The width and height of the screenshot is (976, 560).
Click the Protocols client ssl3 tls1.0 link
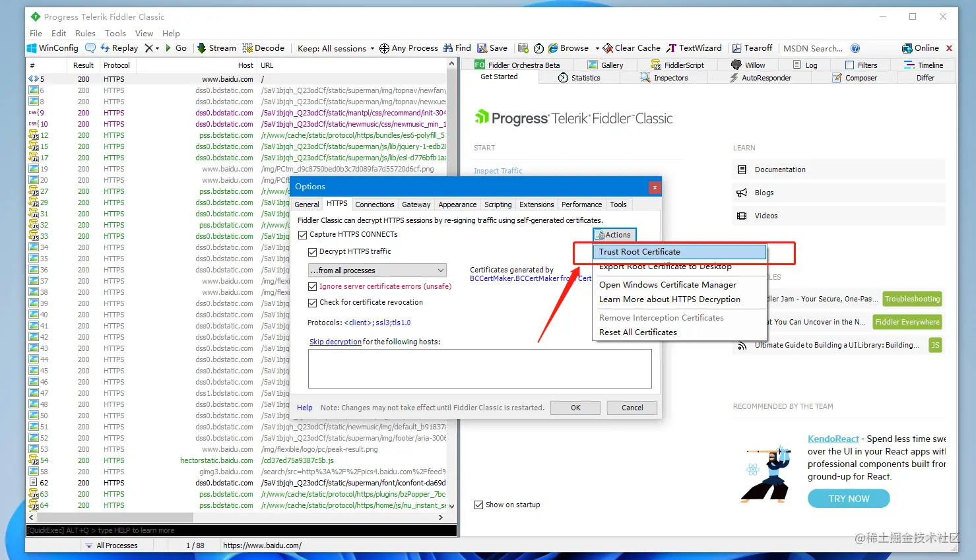[x=377, y=323]
